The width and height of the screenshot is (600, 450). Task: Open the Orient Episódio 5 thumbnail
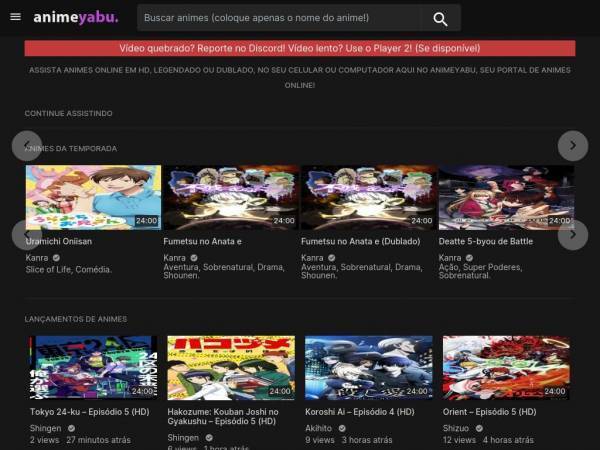506,368
